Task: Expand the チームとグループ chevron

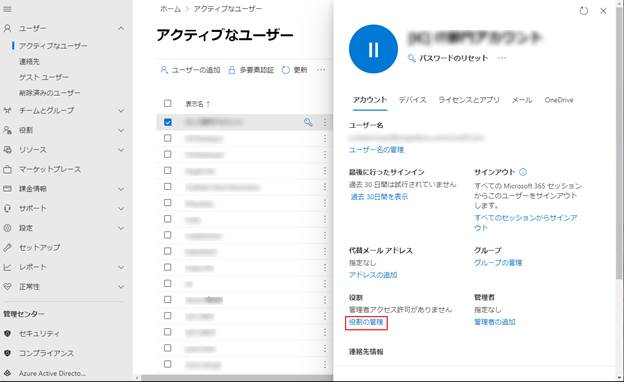Action: pyautogui.click(x=121, y=111)
